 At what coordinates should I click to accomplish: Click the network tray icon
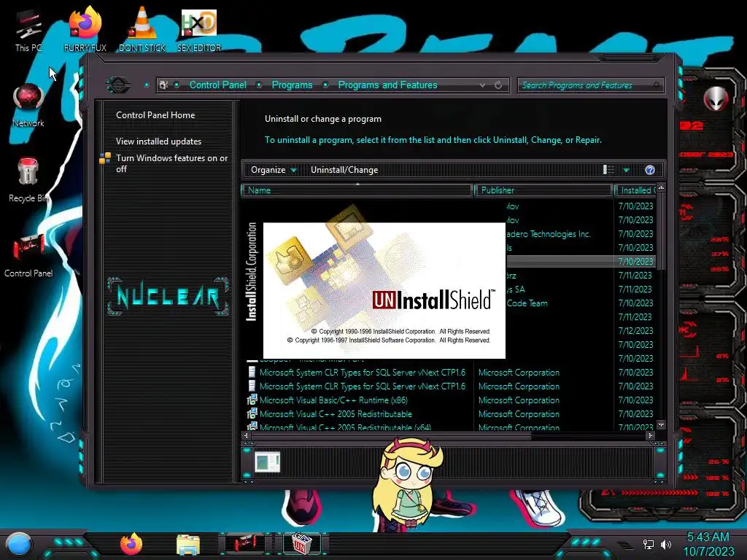(x=648, y=544)
